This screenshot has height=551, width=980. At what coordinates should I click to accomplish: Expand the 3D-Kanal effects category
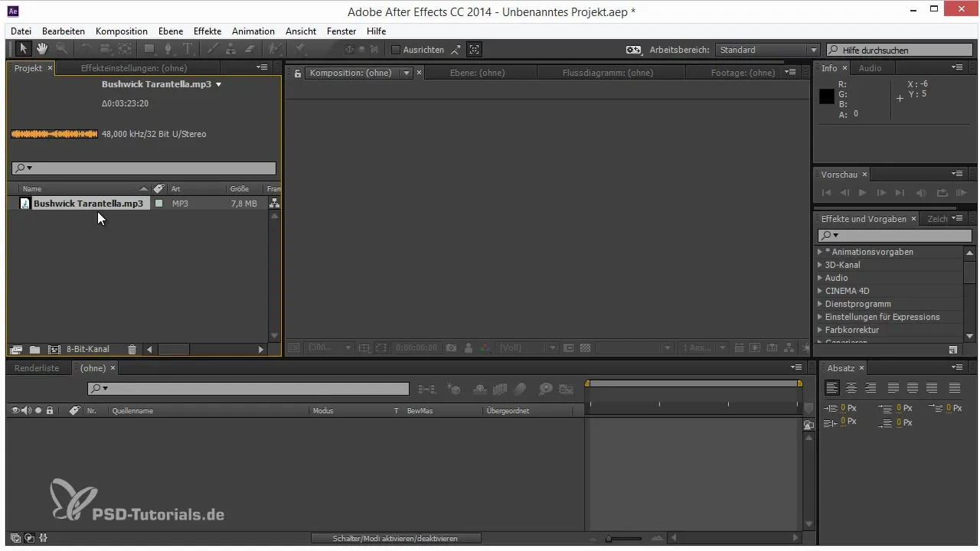(820, 265)
